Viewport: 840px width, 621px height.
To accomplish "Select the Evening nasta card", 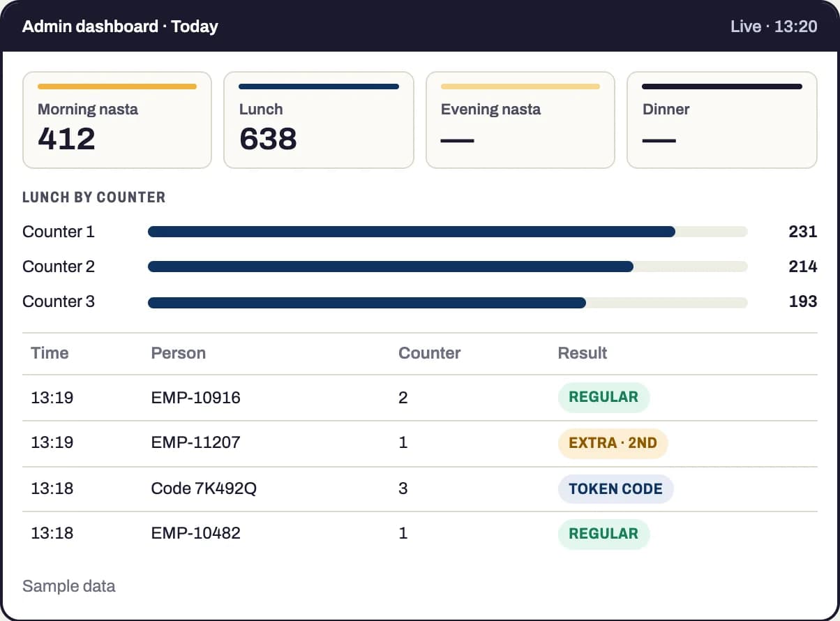I will [520, 120].
